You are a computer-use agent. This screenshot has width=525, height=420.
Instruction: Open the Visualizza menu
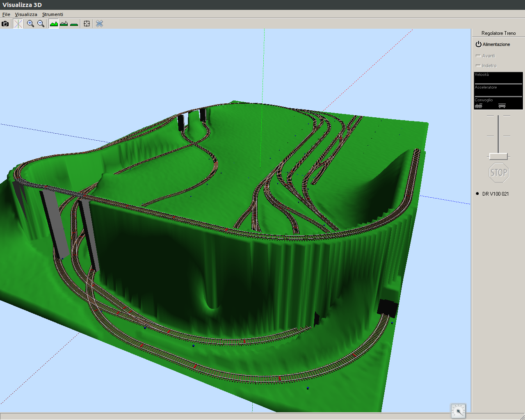(x=26, y=14)
